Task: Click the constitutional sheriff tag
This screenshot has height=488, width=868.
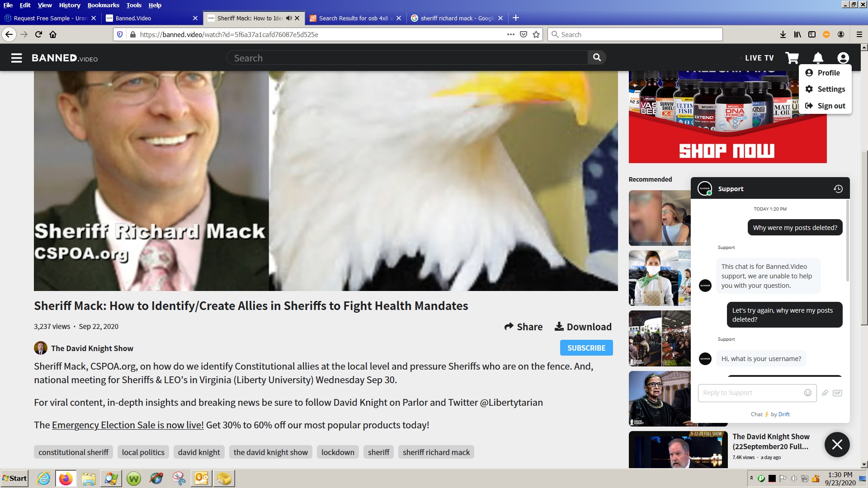Action: tap(73, 452)
